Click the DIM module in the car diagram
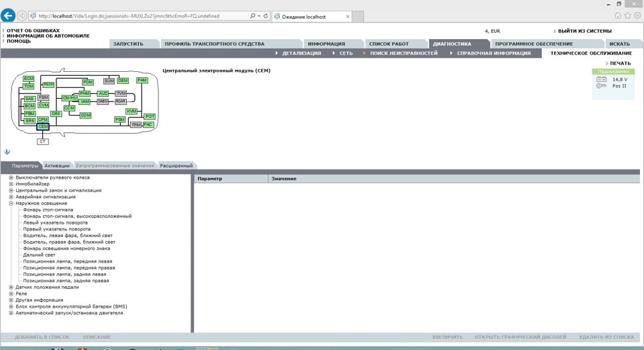644x350 pixels. point(56,114)
